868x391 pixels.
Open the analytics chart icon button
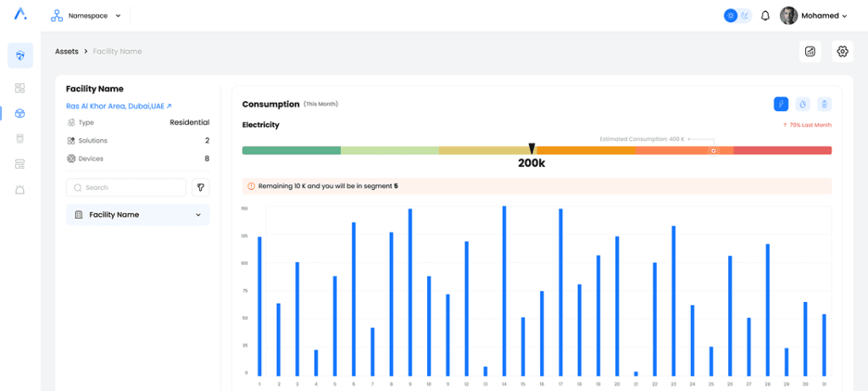point(810,52)
